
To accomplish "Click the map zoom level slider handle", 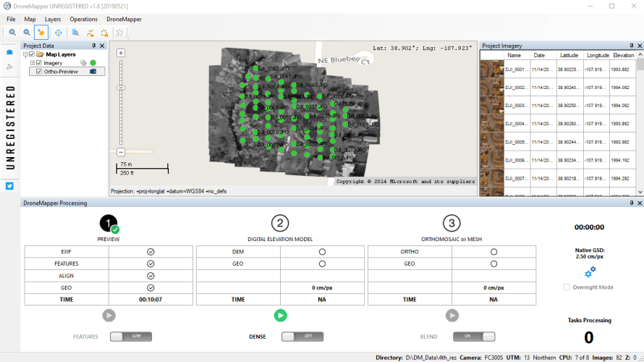I will (x=121, y=88).
